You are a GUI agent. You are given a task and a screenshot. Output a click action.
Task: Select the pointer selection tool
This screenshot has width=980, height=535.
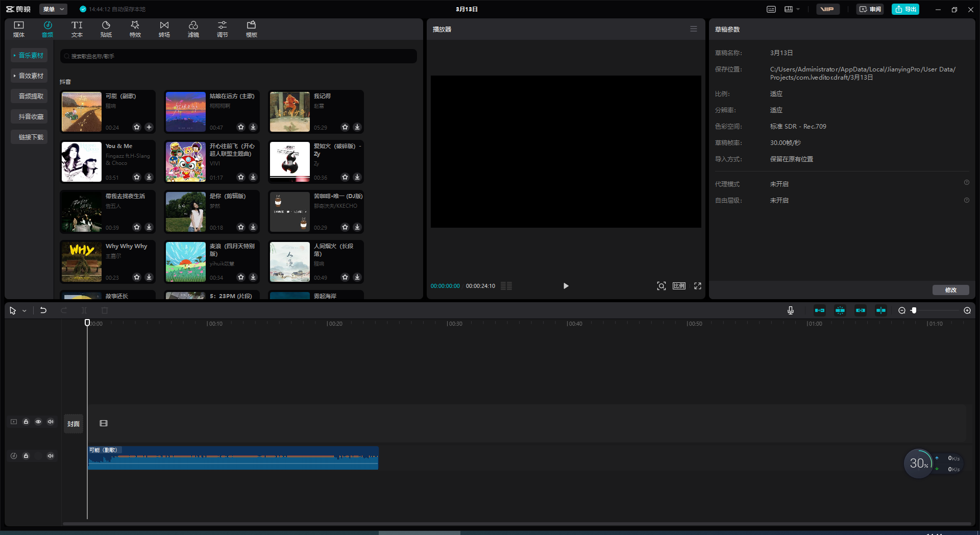[x=13, y=310]
